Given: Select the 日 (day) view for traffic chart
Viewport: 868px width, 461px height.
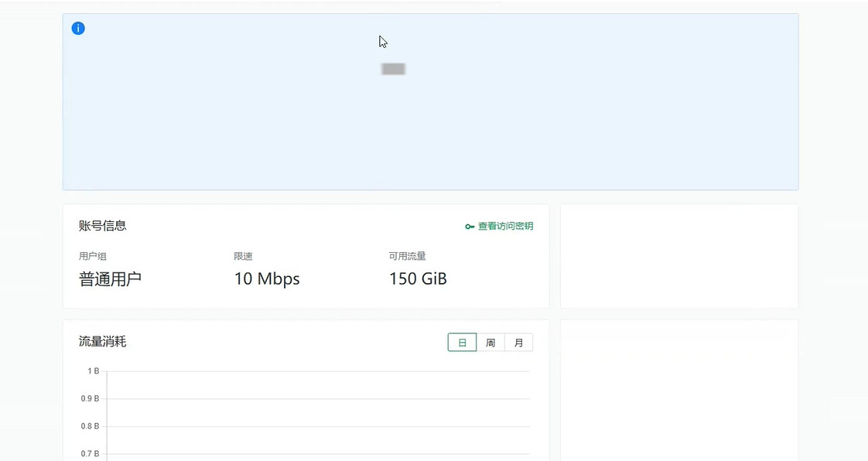Looking at the screenshot, I should point(462,343).
